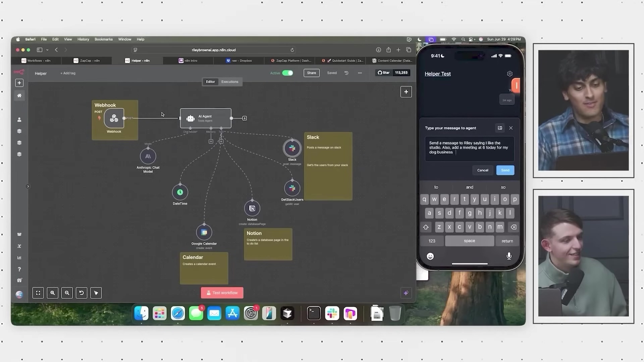Tap the space bar on phone keyboard
The height and width of the screenshot is (362, 644).
click(x=470, y=241)
